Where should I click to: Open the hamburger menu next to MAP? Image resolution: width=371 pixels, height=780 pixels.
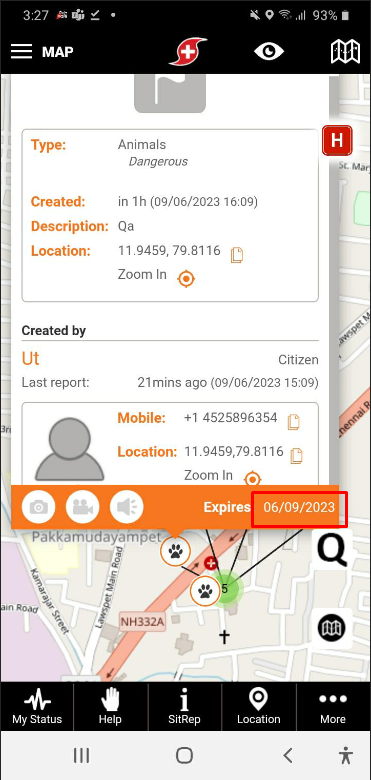click(x=21, y=51)
